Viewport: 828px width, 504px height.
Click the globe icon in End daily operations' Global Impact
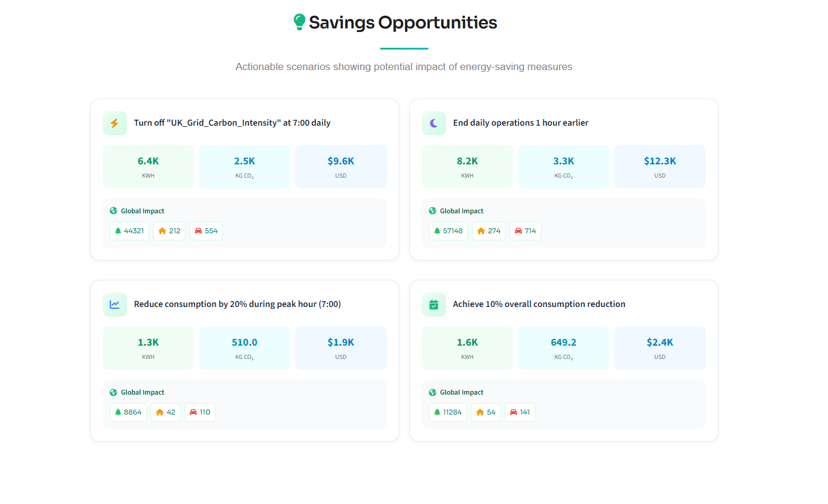pyautogui.click(x=432, y=211)
